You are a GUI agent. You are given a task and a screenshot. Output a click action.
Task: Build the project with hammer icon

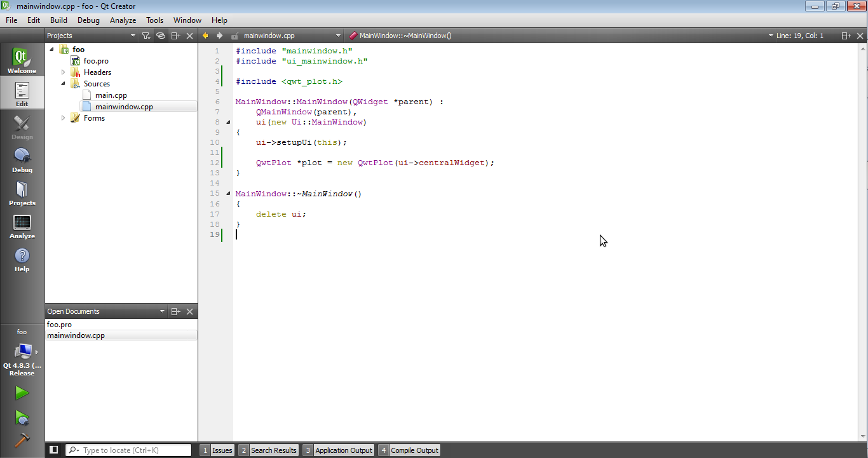22,440
